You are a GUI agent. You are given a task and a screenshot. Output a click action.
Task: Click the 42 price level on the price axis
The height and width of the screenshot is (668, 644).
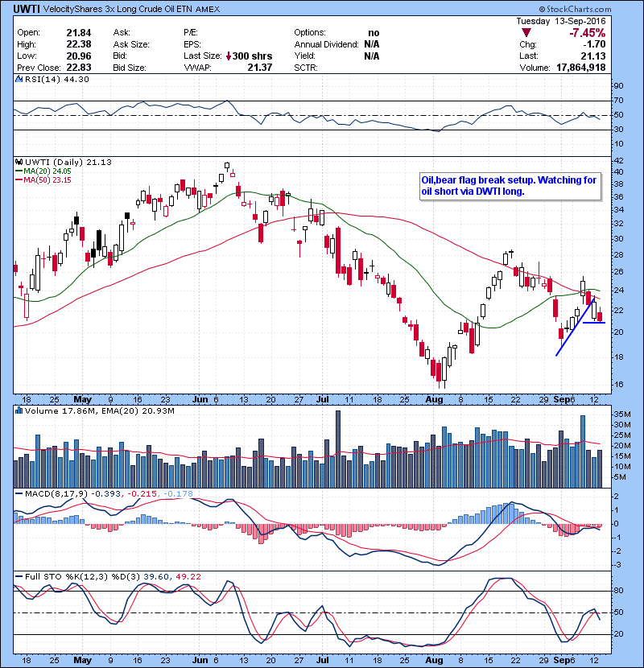click(619, 161)
